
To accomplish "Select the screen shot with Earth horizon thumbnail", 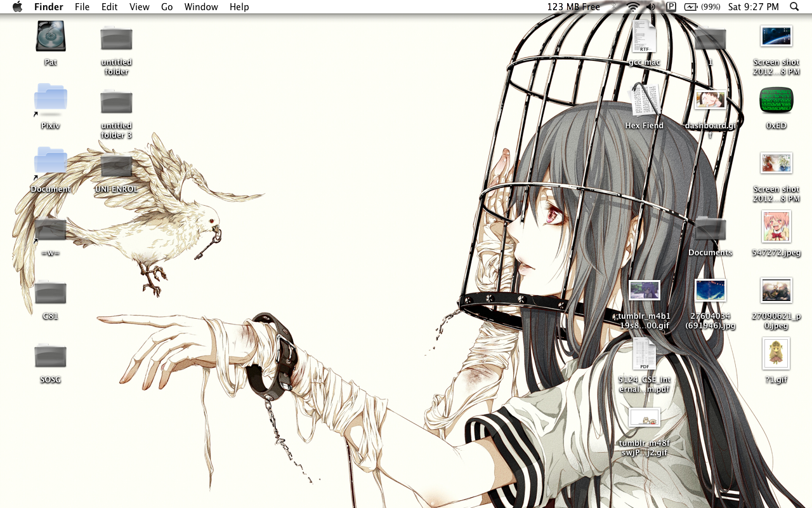I will [x=776, y=36].
